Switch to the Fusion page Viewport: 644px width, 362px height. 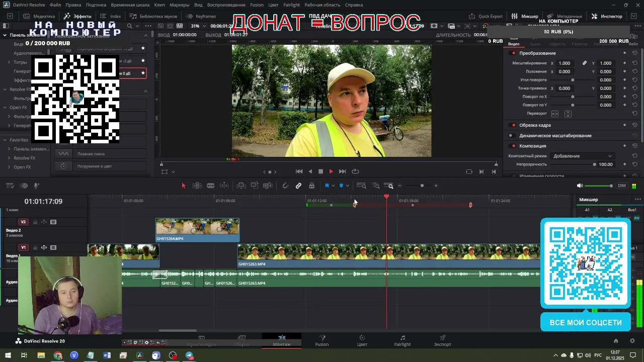pos(322,340)
